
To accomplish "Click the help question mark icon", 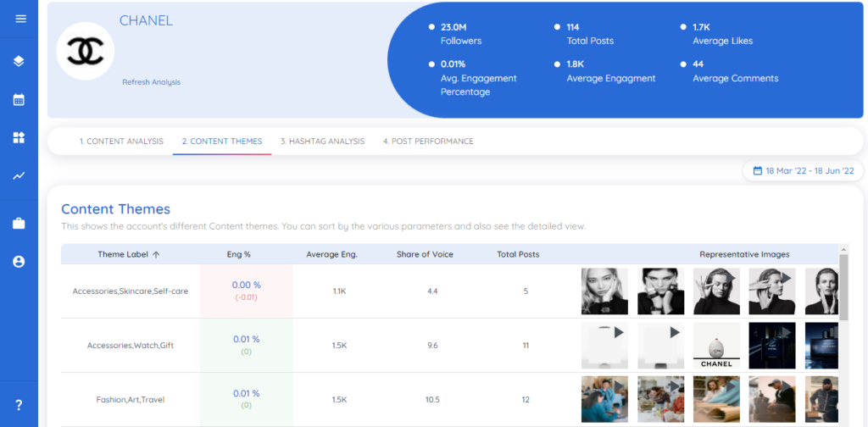I will click(19, 406).
